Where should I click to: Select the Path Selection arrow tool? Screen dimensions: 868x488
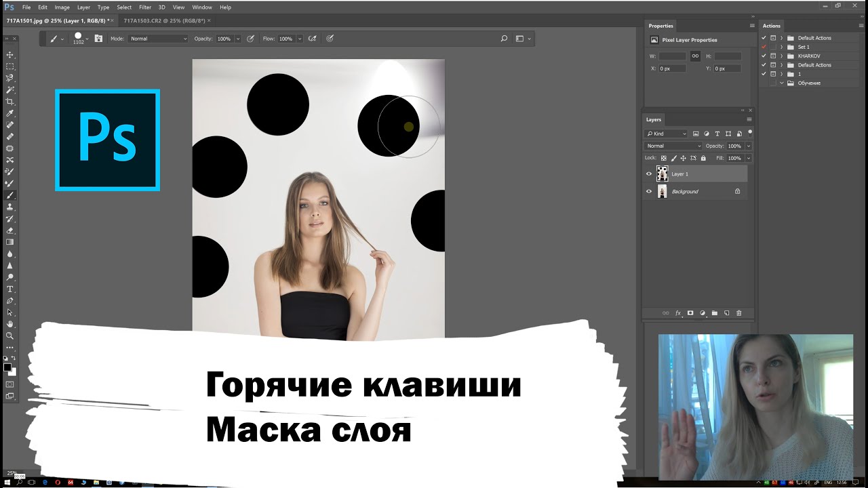tap(9, 312)
